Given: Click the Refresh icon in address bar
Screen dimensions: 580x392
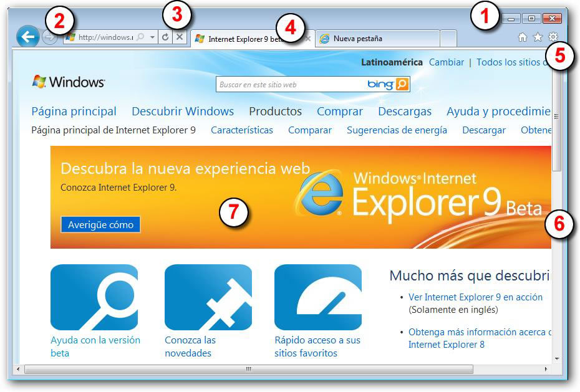Looking at the screenshot, I should [x=165, y=37].
